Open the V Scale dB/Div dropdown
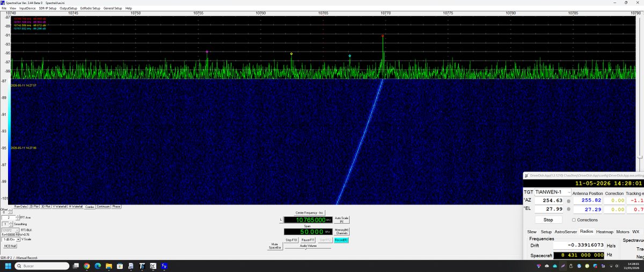The image size is (644, 272). coord(11,239)
